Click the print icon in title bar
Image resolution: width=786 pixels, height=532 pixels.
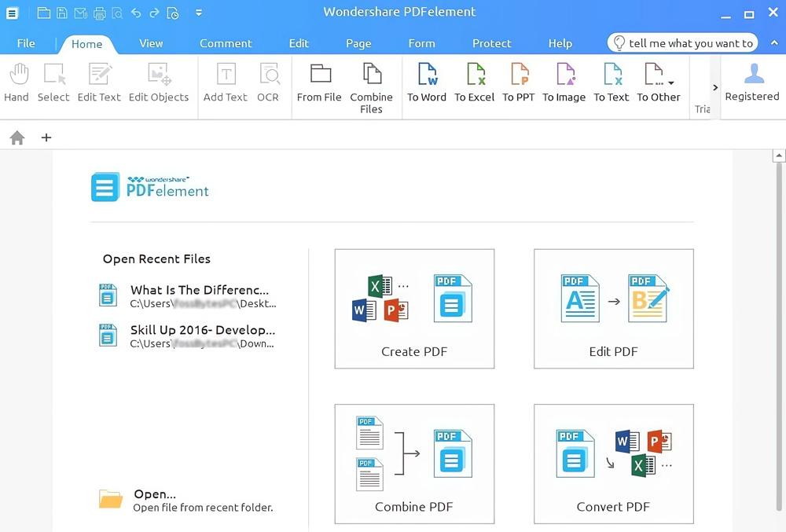[x=99, y=13]
